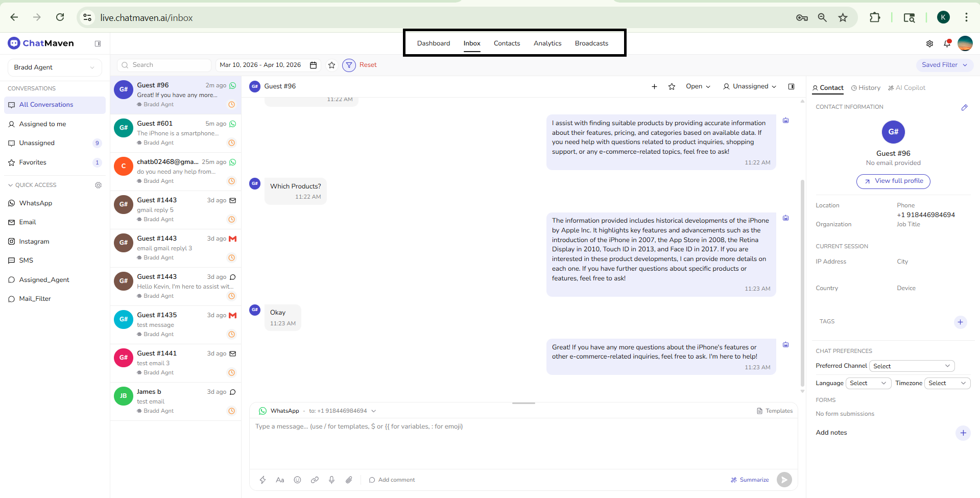Image resolution: width=980 pixels, height=498 pixels.
Task: Collapse the right contact details panel
Action: point(791,86)
